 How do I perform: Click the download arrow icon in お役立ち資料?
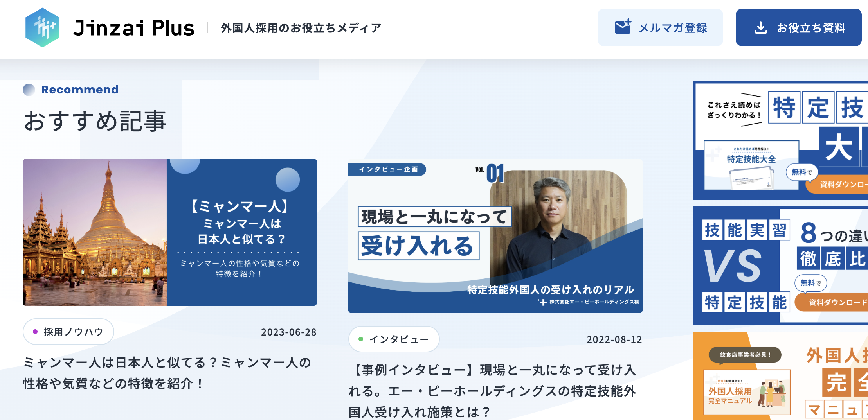760,28
